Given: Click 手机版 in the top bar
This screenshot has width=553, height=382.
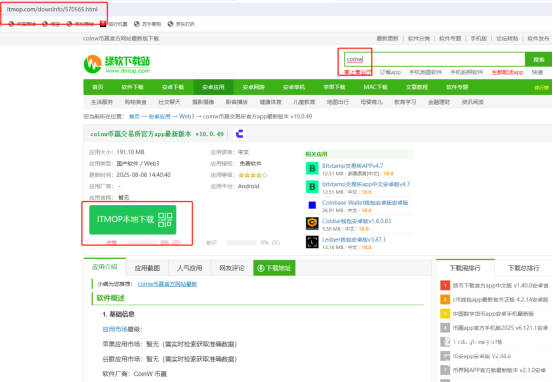Looking at the screenshot, I should [x=479, y=38].
